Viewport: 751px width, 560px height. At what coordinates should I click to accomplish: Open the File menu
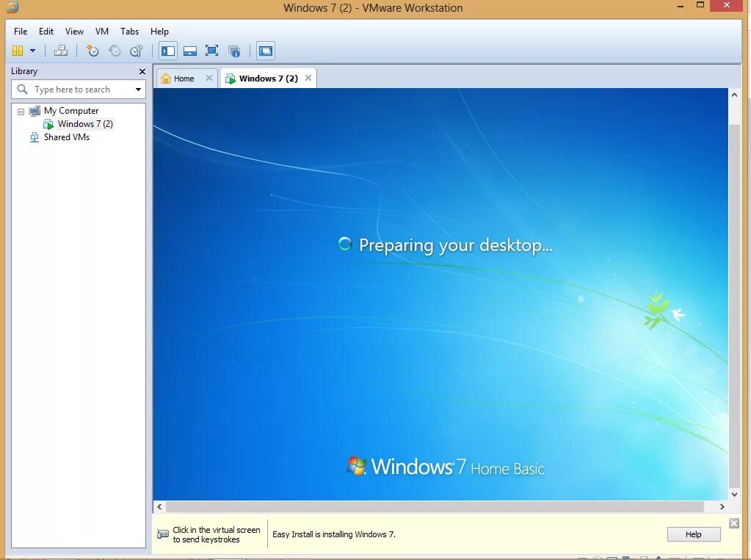[x=21, y=31]
